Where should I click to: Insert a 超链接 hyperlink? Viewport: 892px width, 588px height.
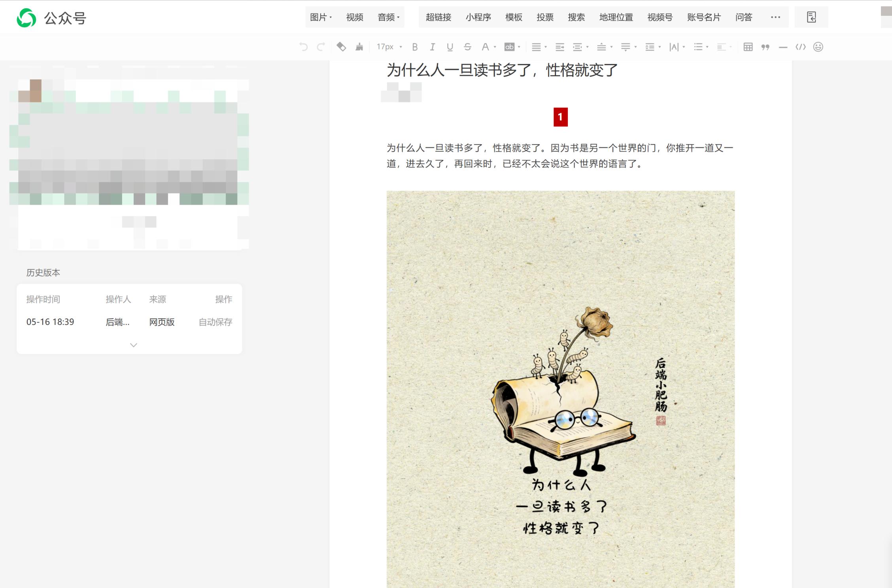tap(438, 17)
